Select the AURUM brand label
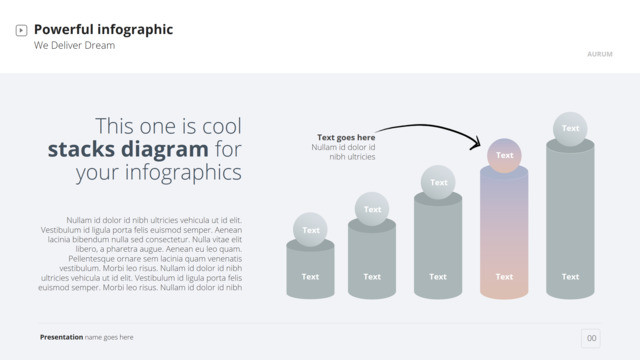Viewport: 640px width, 360px height. (600, 54)
